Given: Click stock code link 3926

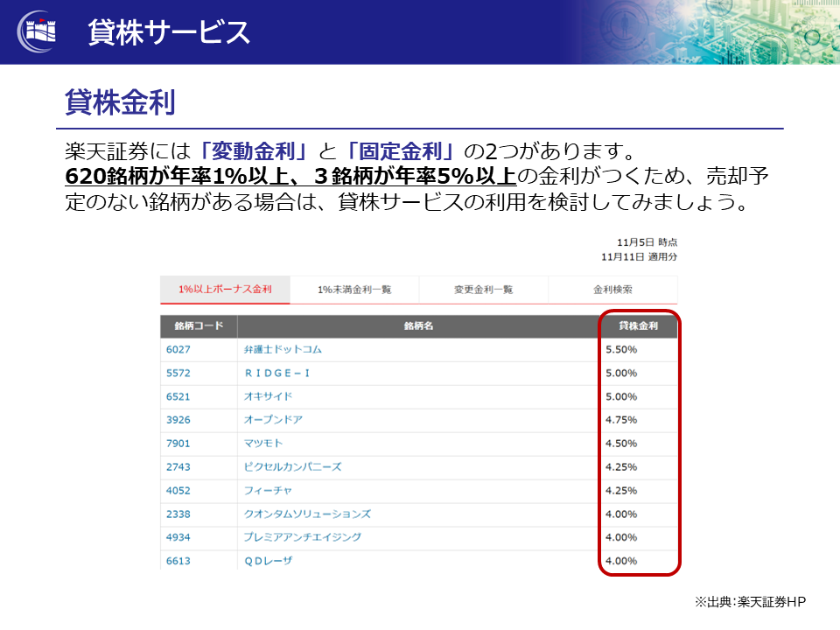Looking at the screenshot, I should 178,419.
